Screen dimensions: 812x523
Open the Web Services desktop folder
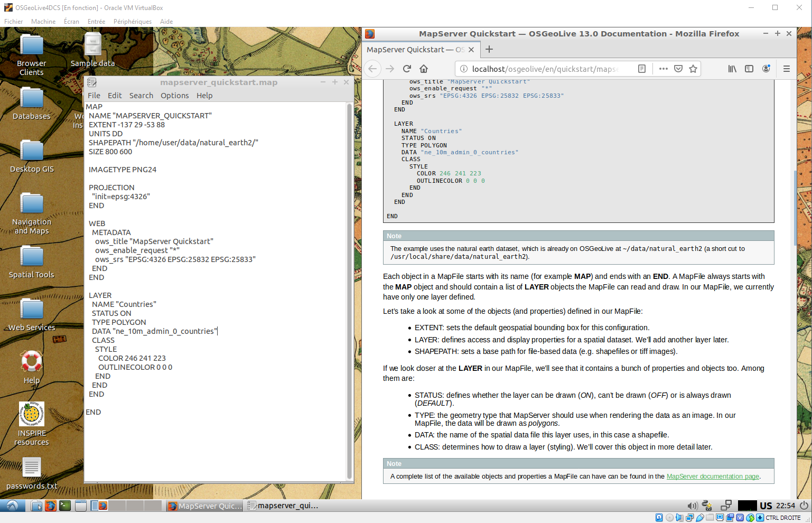32,314
